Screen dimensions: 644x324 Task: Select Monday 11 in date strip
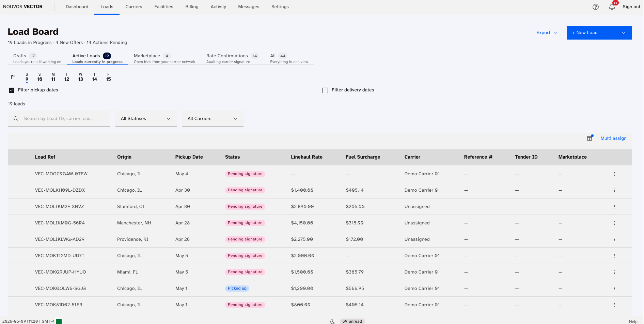pos(53,77)
